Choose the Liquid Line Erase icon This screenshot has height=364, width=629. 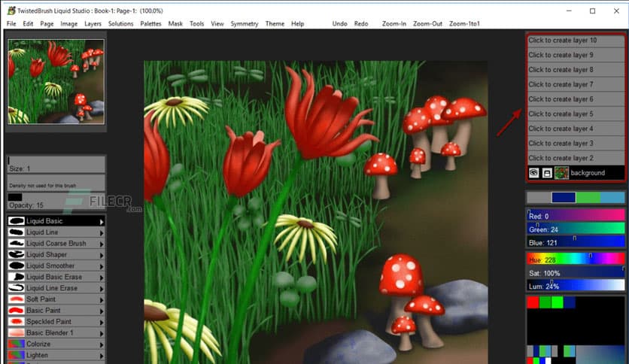coord(17,288)
